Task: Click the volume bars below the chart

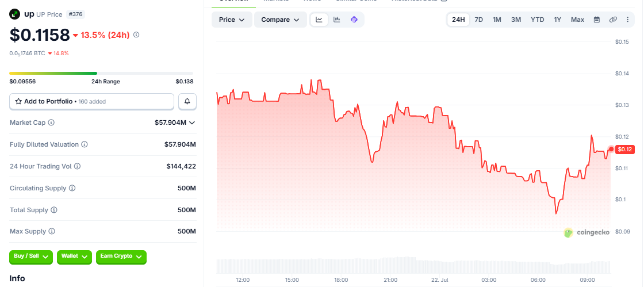Action: 413,265
